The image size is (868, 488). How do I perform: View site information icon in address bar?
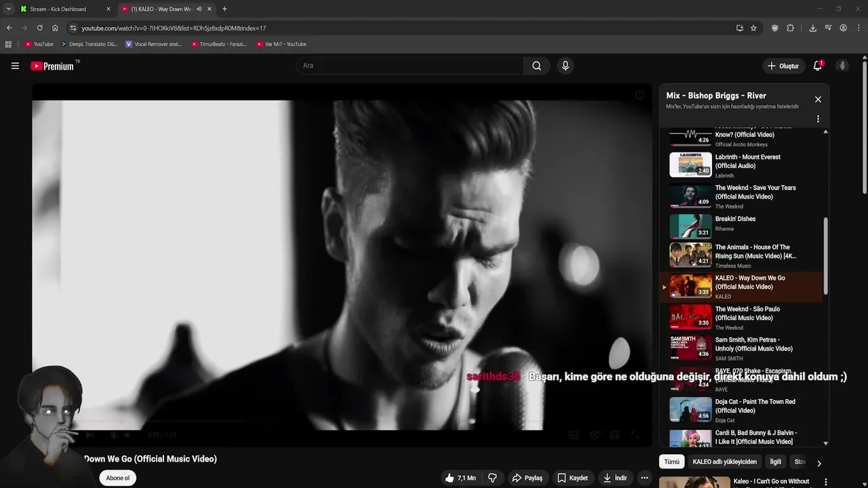[73, 28]
